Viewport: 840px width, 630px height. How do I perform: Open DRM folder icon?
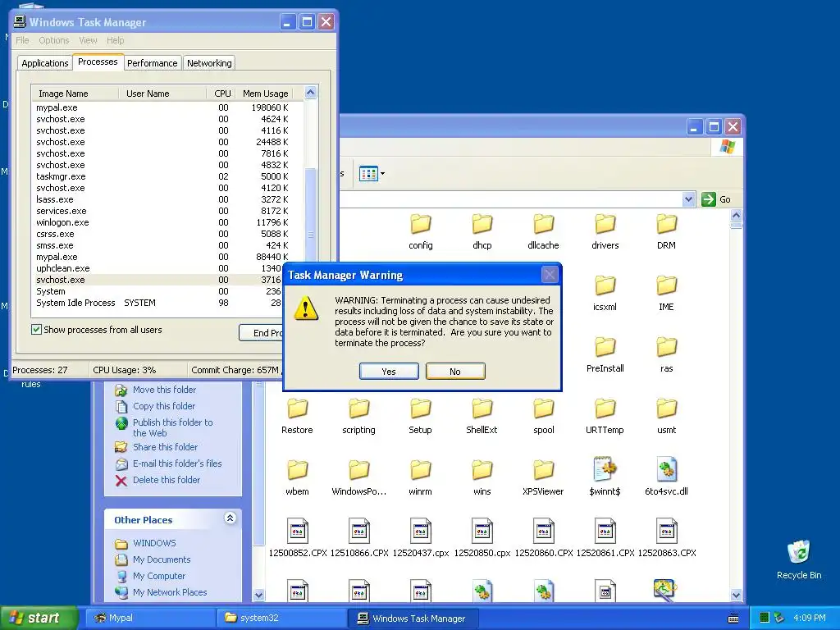point(666,231)
